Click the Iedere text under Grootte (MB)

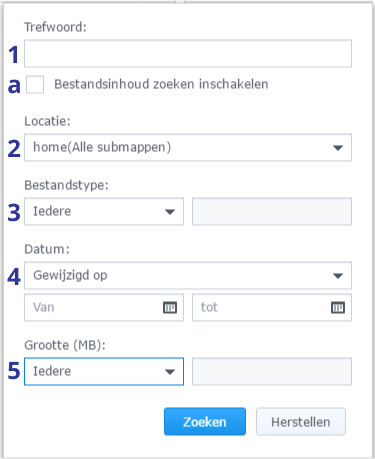(x=52, y=371)
